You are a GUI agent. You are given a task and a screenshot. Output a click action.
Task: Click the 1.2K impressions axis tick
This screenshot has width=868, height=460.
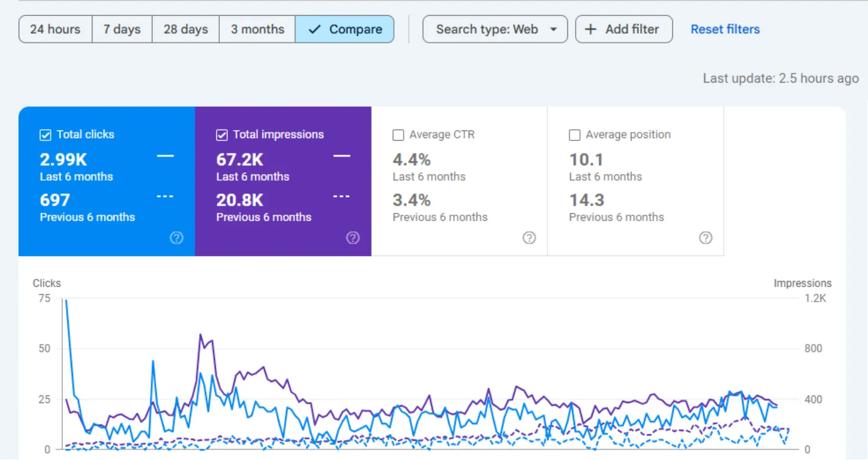[815, 298]
